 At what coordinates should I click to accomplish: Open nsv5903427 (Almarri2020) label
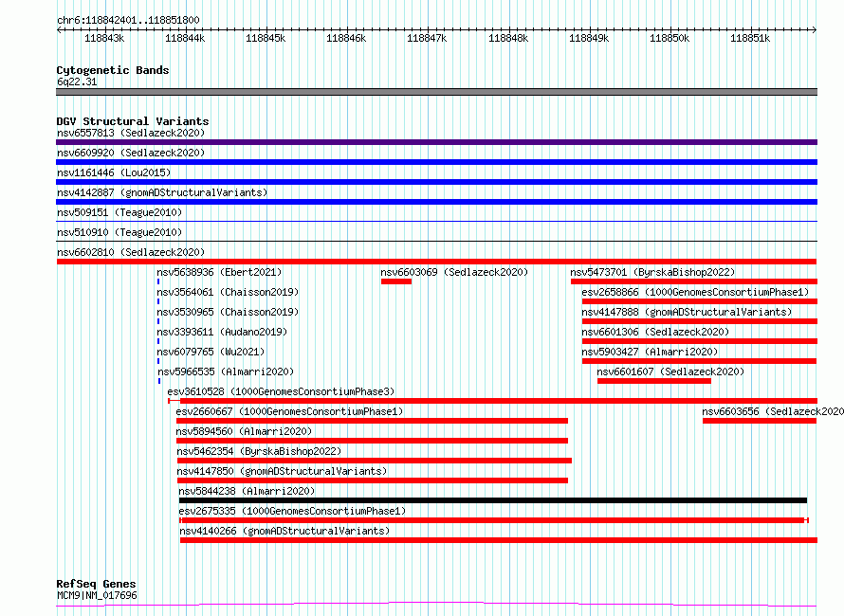[x=650, y=352]
